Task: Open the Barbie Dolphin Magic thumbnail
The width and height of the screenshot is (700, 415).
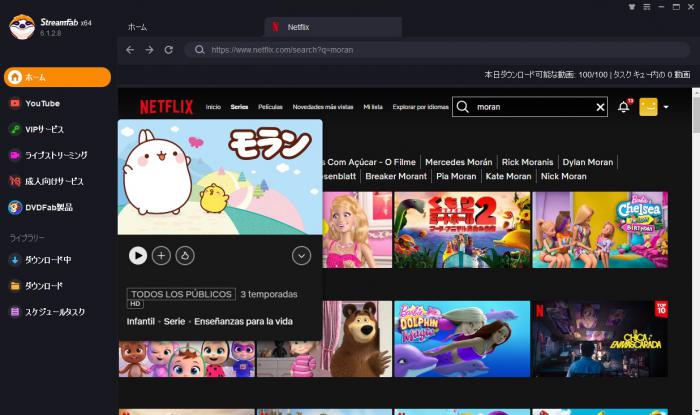Action: tap(462, 339)
